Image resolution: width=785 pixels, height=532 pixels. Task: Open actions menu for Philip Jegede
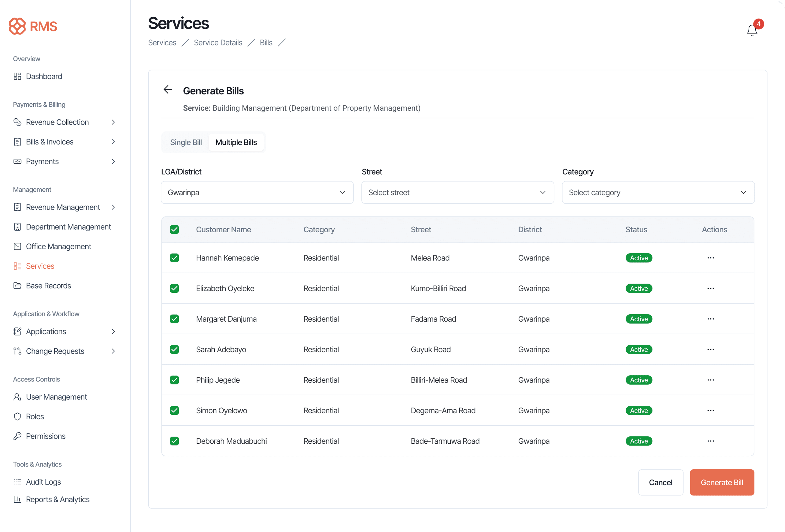(x=711, y=380)
